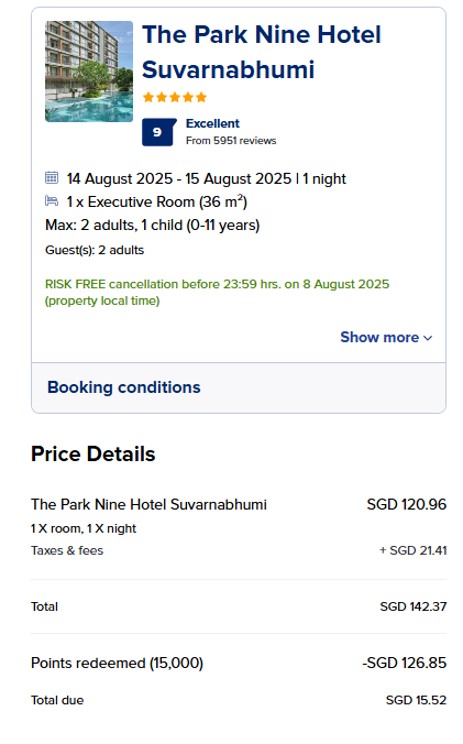This screenshot has height=744, width=463.
Task: Click The Park Nine Hotel Suvarnabhumi title
Action: pos(261,52)
